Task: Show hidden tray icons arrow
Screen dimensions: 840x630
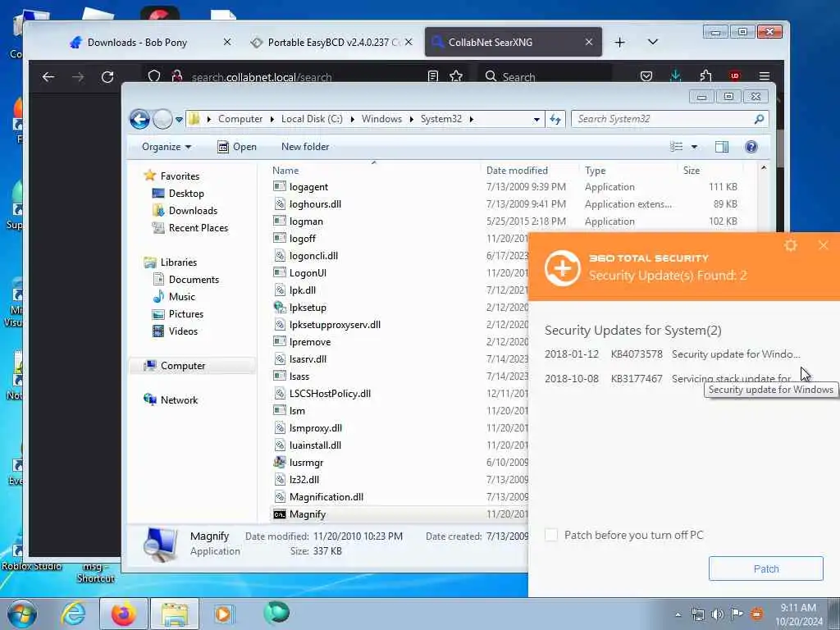Action: (678, 614)
